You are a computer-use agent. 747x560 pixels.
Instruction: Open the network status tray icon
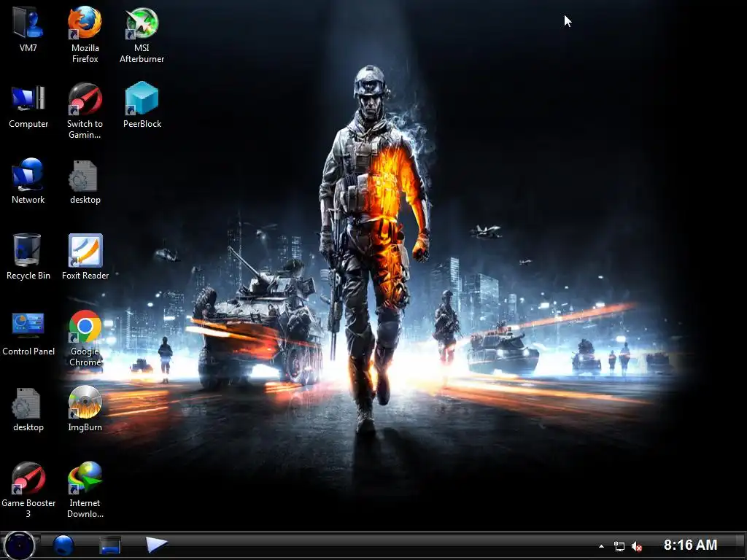619,546
